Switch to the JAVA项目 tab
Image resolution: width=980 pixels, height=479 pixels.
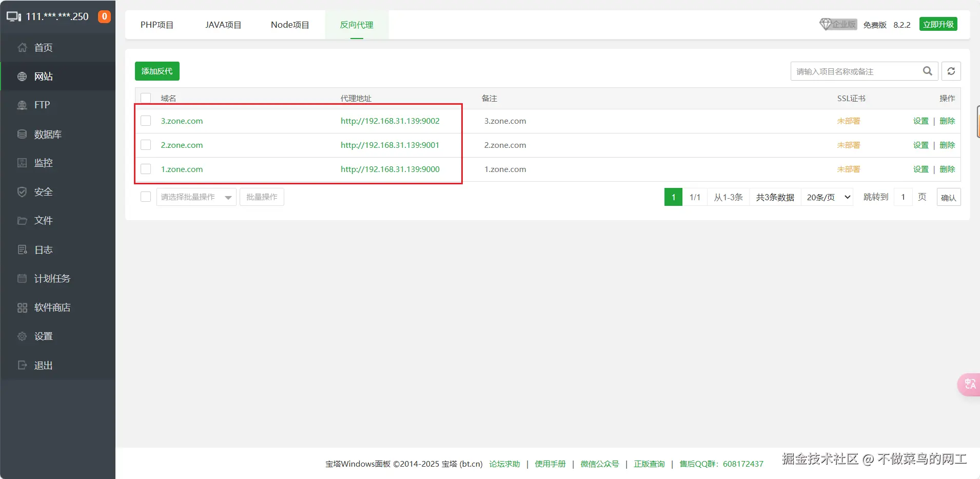pos(223,25)
